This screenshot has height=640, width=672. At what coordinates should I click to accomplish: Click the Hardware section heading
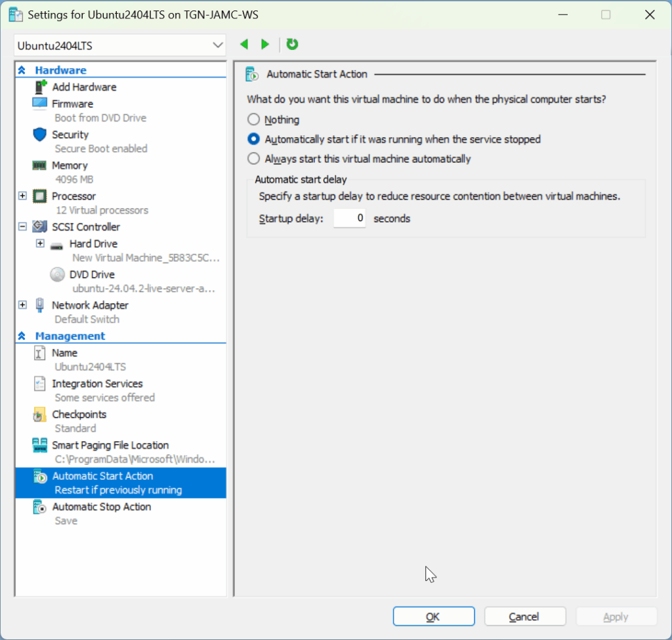[x=60, y=70]
